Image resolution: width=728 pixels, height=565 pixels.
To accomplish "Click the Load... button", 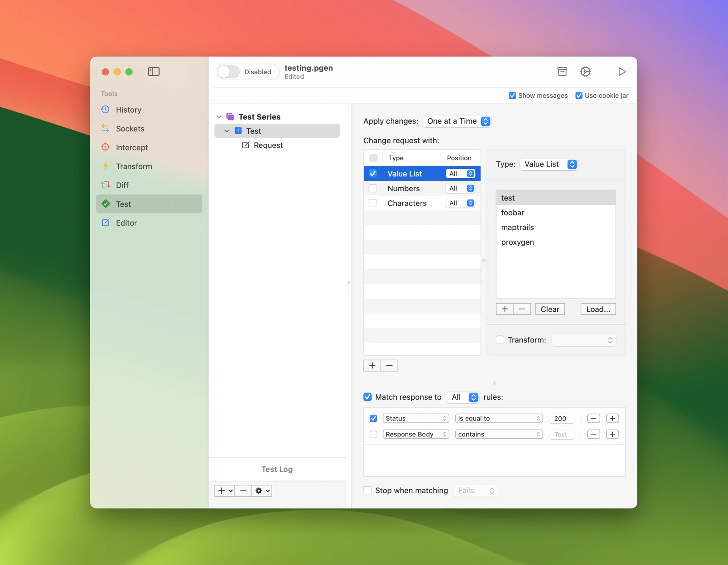I will coord(598,309).
